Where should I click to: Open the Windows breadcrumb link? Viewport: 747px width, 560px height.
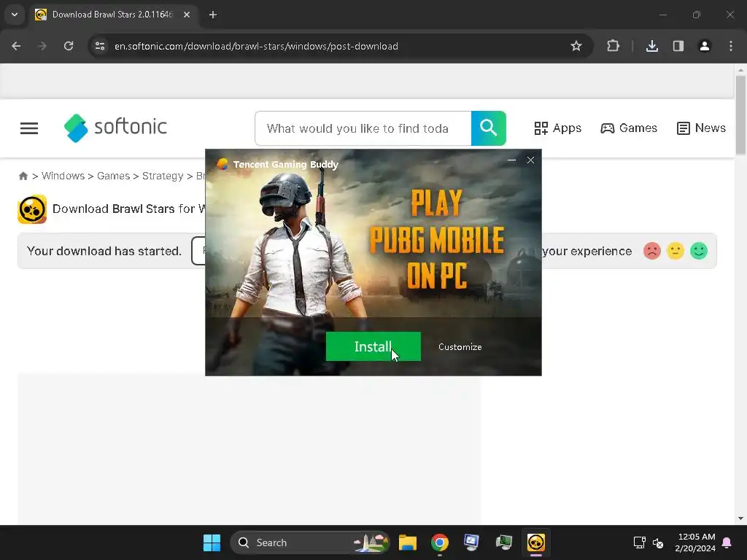(x=63, y=176)
